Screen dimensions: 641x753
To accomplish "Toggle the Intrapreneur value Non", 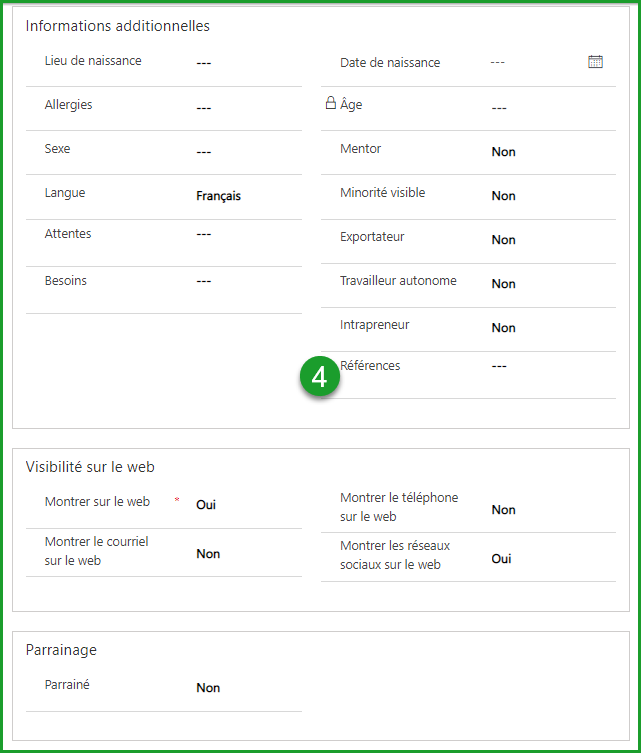I will click(x=503, y=328).
